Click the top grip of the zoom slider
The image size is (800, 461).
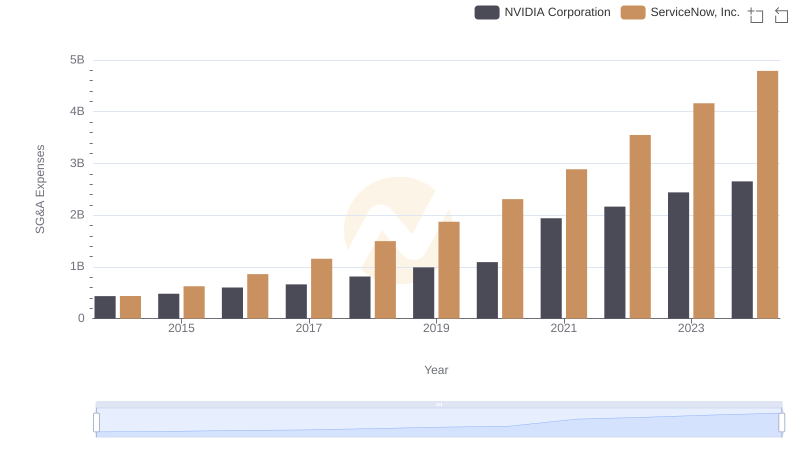tap(439, 404)
